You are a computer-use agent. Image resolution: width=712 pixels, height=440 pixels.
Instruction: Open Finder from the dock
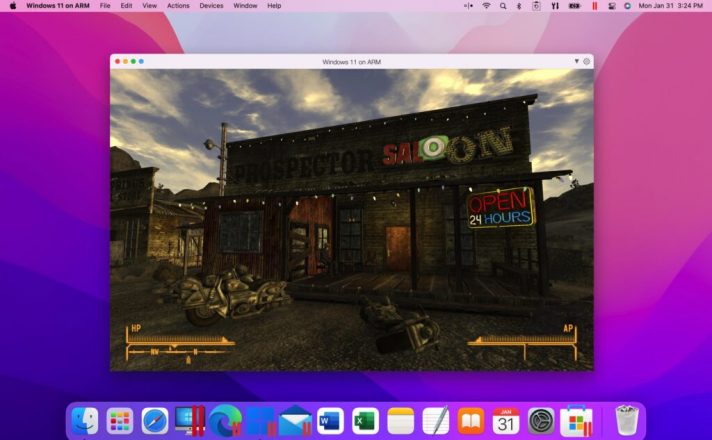(86, 420)
